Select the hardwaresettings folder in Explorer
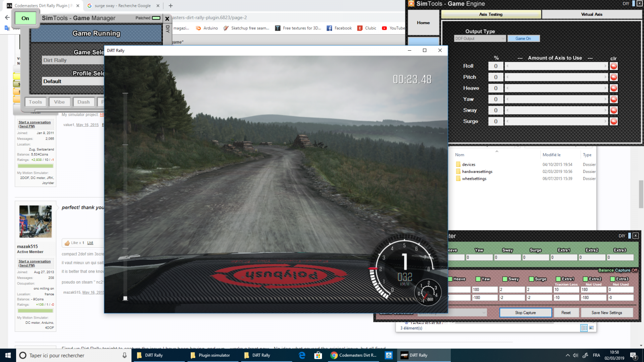The width and height of the screenshot is (644, 362). coord(477,172)
